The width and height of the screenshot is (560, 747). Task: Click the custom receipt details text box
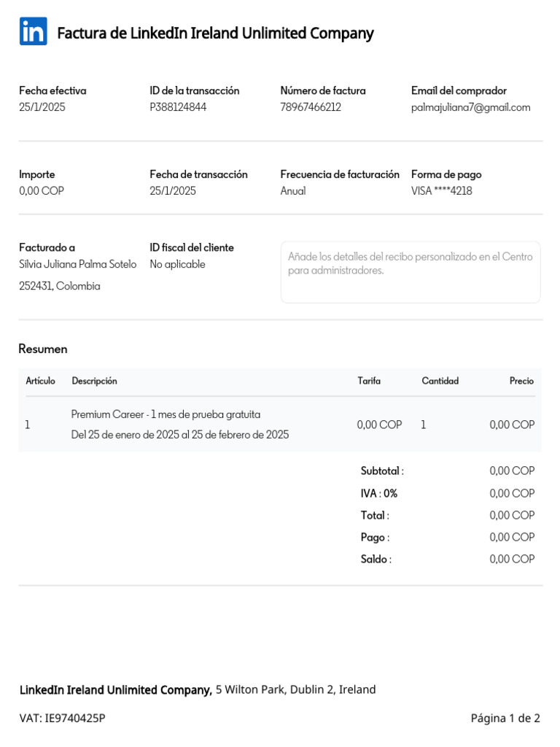click(411, 271)
